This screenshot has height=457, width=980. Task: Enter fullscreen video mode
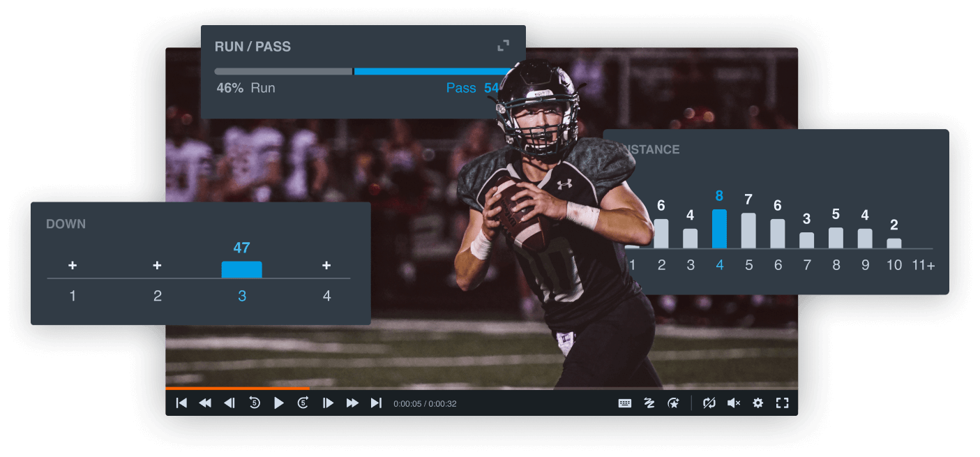[782, 403]
